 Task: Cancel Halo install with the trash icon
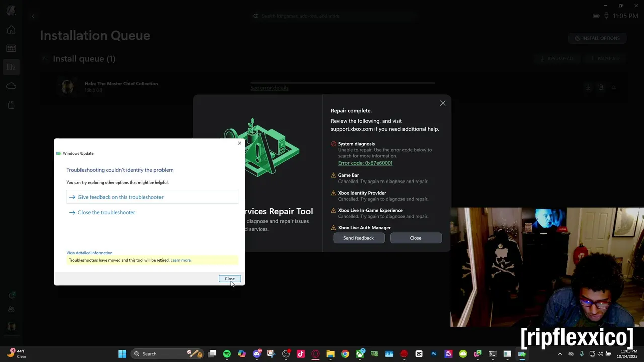pos(601,87)
